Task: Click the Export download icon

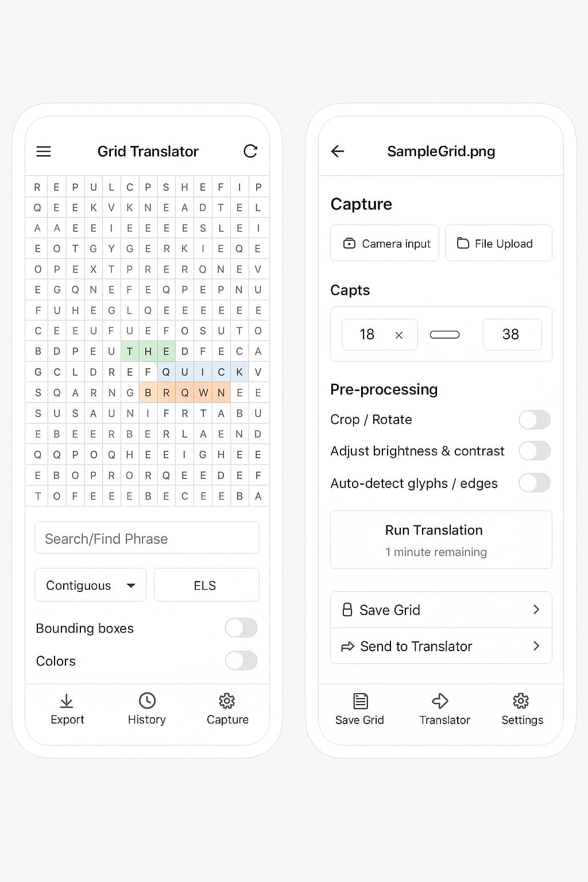Action: pos(67,701)
